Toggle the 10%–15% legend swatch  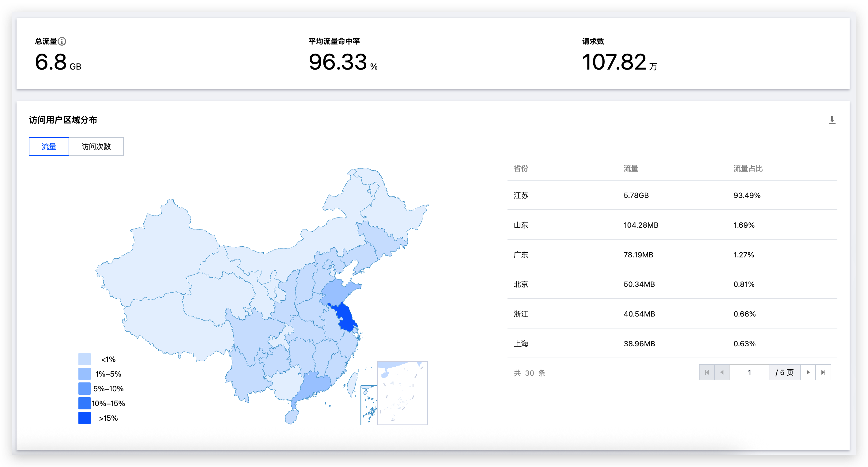click(84, 403)
